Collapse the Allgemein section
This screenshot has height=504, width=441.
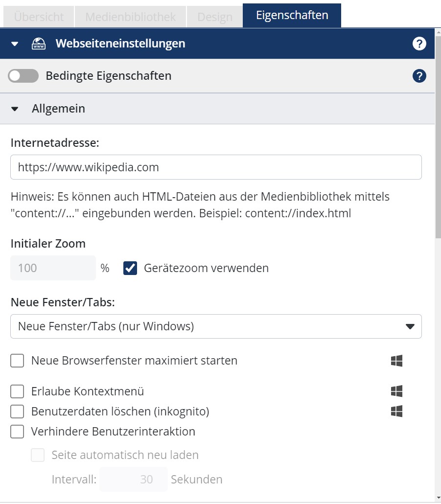15,109
